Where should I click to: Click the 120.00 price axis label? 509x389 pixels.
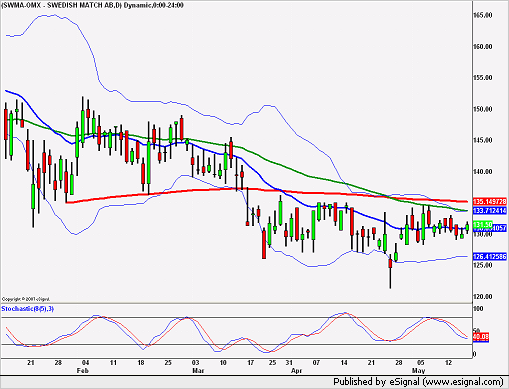[482, 296]
